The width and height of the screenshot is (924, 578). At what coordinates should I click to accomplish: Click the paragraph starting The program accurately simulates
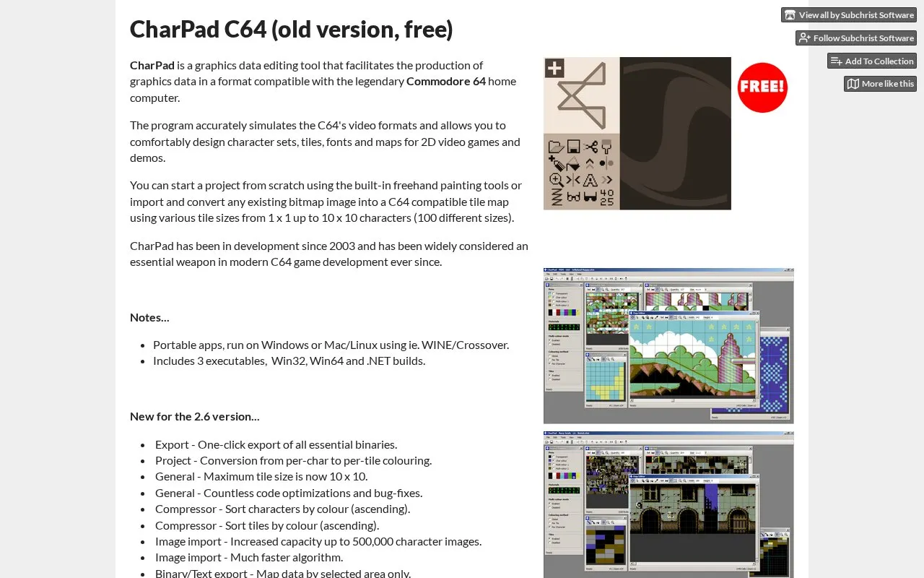[x=325, y=142]
